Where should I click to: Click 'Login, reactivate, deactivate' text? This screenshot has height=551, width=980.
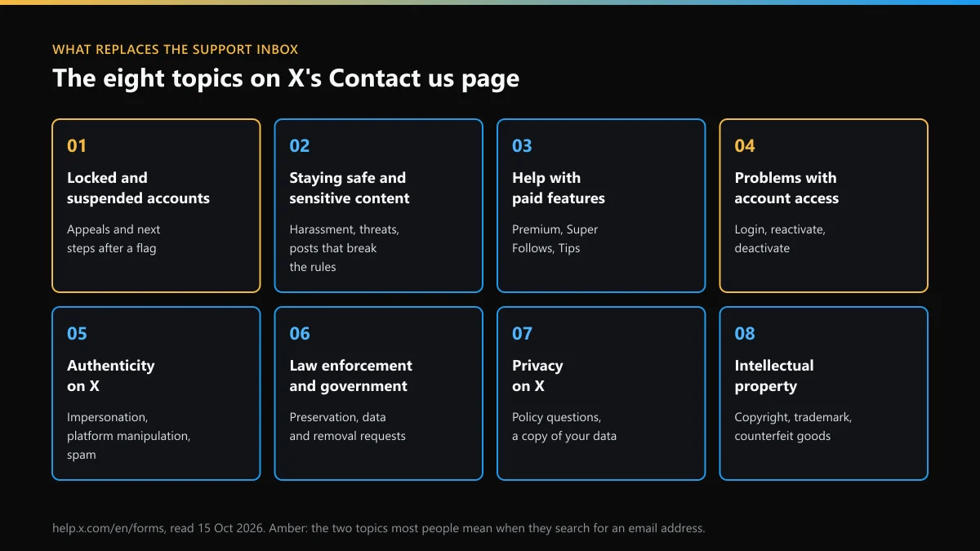pos(780,239)
